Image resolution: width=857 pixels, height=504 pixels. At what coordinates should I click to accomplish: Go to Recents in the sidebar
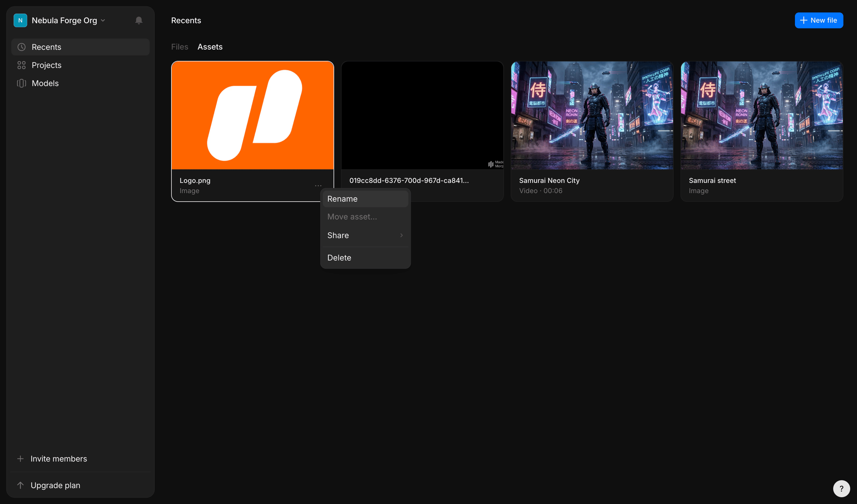80,47
